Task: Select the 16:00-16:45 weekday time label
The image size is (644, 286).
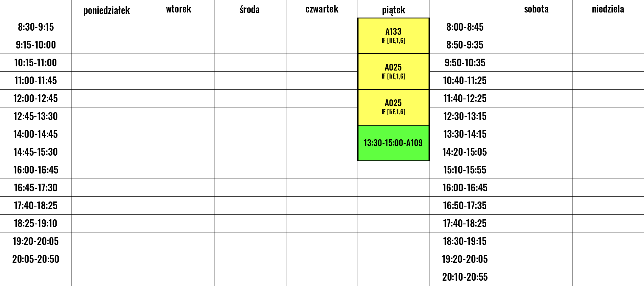Action: click(x=36, y=170)
